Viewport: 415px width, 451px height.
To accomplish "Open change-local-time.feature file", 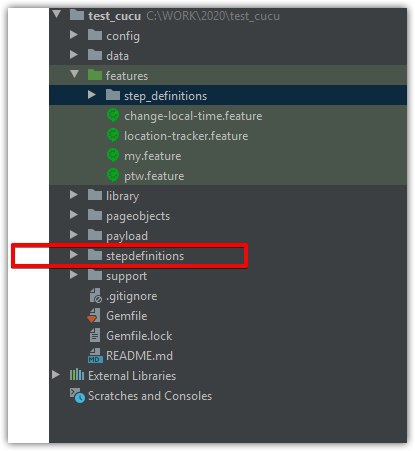I will (193, 116).
